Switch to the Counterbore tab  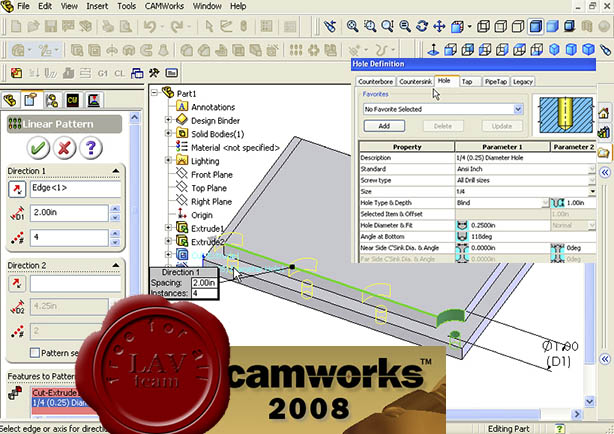point(376,81)
